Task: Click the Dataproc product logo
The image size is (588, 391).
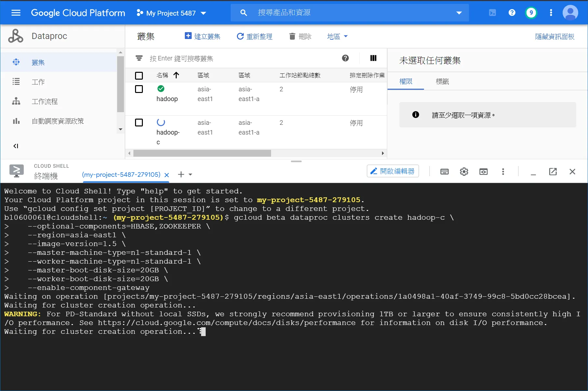Action: coord(16,36)
